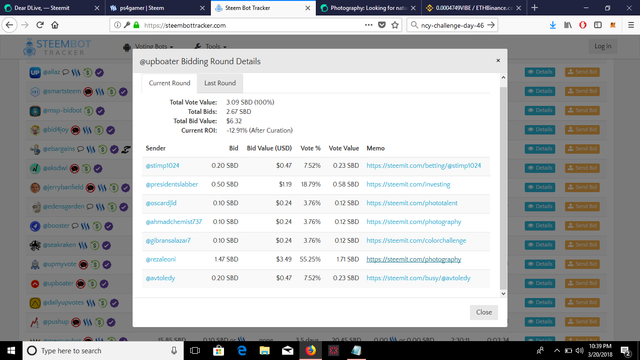The height and width of the screenshot is (360, 640).
Task: Click the browser Back button
Action: pyautogui.click(x=9, y=25)
